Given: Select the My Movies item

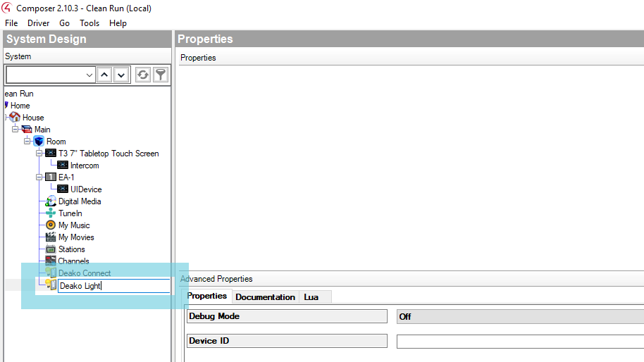Looking at the screenshot, I should (x=76, y=237).
